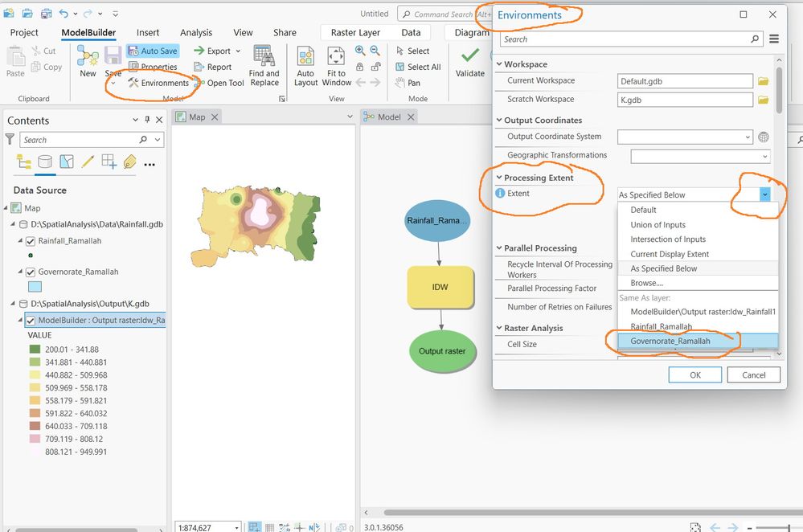Switch Contents to List By Drawing Order
The width and height of the screenshot is (803, 532).
click(23, 162)
